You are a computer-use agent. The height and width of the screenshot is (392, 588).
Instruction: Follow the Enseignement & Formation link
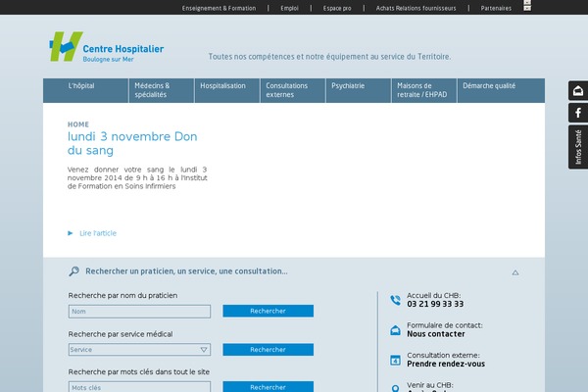(219, 8)
